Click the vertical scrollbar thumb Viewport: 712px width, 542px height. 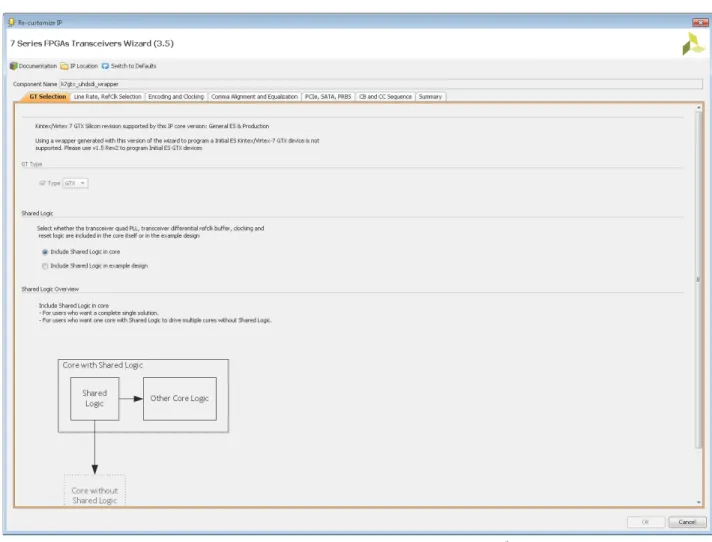[698, 280]
